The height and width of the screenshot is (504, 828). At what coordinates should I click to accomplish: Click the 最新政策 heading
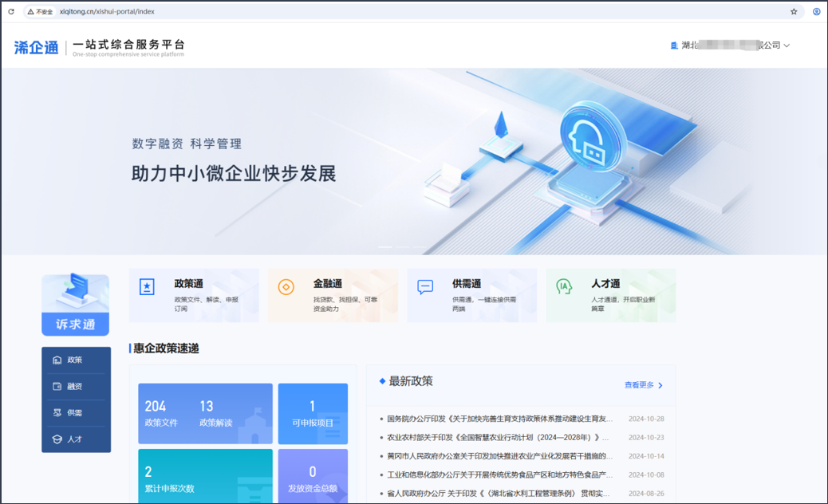[411, 381]
